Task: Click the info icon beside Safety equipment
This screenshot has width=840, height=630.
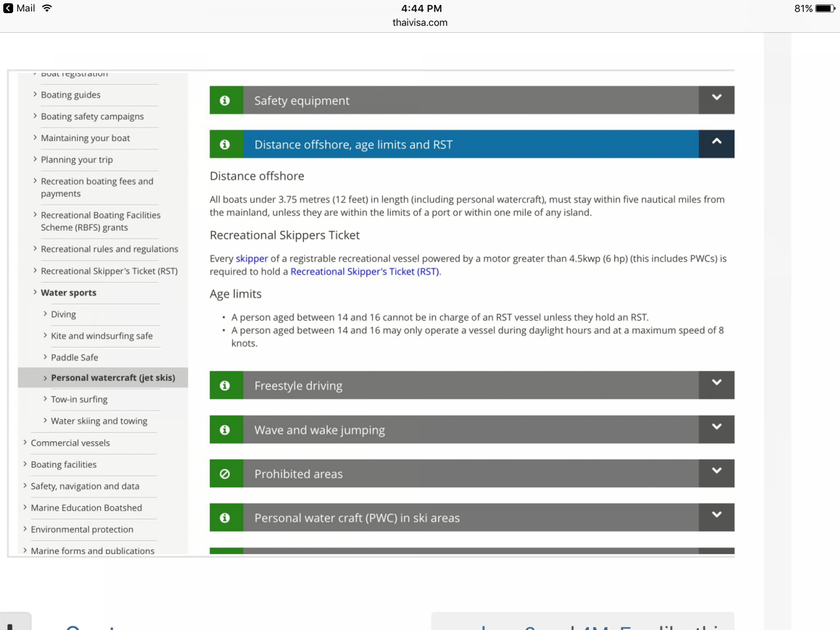Action: [225, 101]
